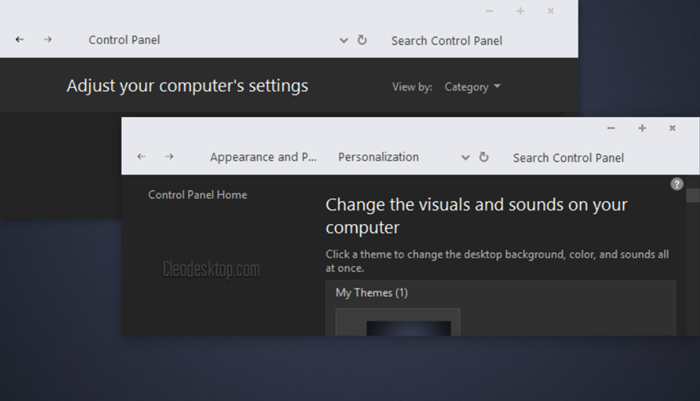Select the Personalization breadcrumb item
Screen dimensions: 700x401
point(378,157)
